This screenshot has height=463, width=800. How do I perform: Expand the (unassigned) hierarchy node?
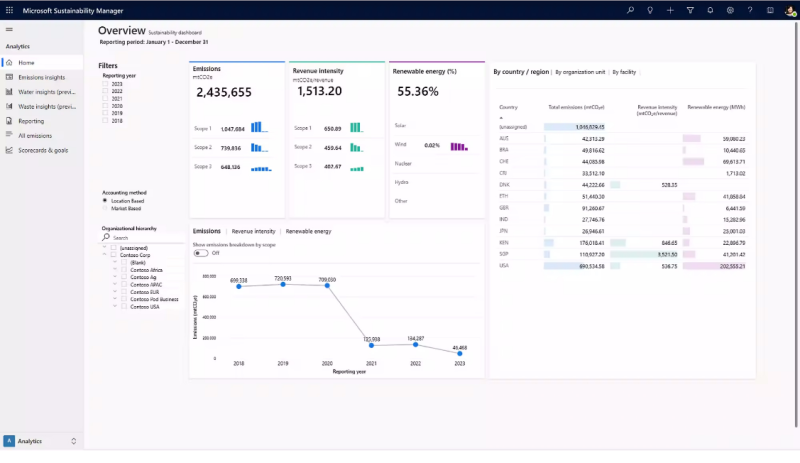point(105,248)
